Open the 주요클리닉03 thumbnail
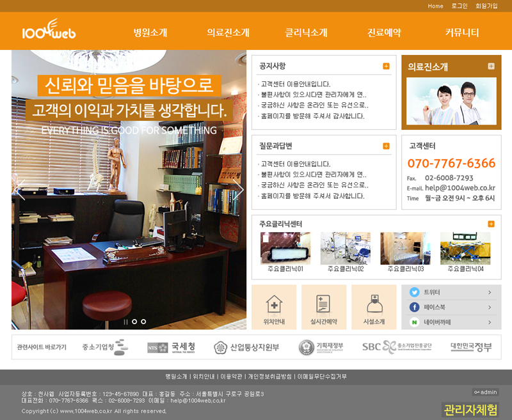The image size is (512, 420). pos(405,248)
